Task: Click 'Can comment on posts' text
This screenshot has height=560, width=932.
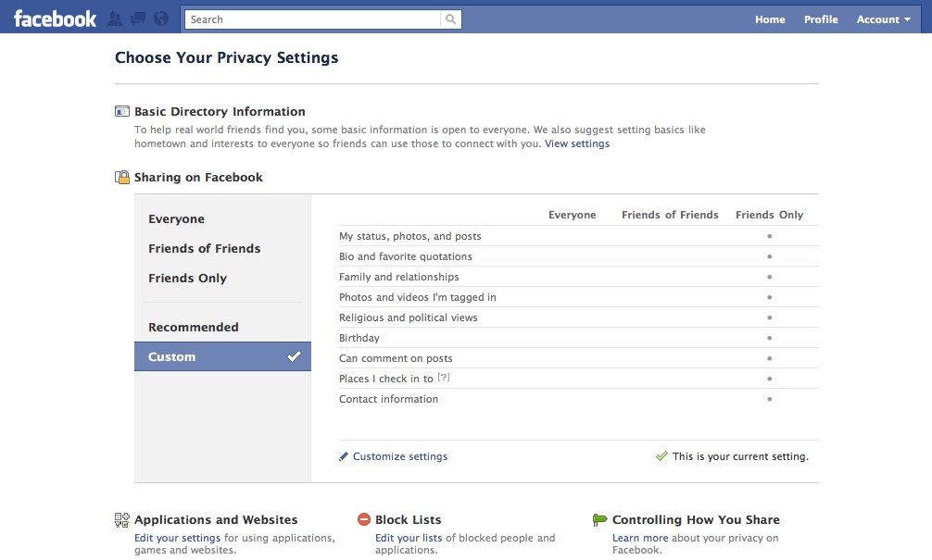Action: [396, 358]
